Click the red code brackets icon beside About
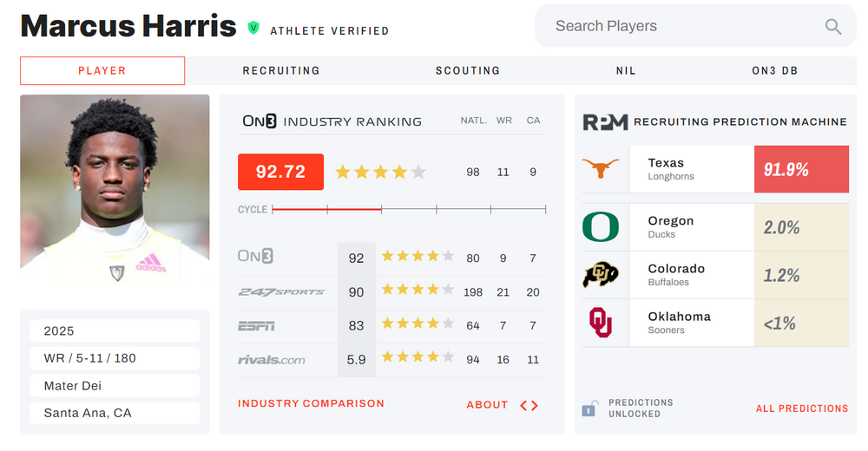 click(529, 405)
